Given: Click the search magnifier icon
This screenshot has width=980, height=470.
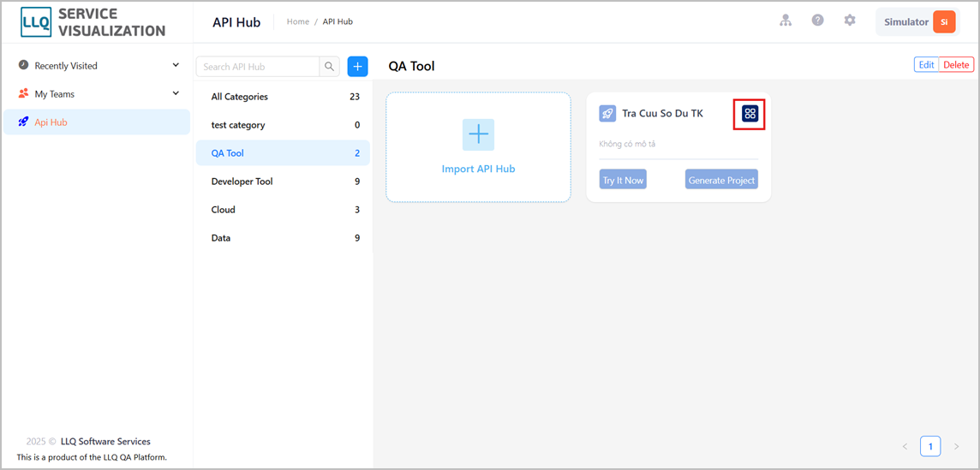Looking at the screenshot, I should 329,66.
